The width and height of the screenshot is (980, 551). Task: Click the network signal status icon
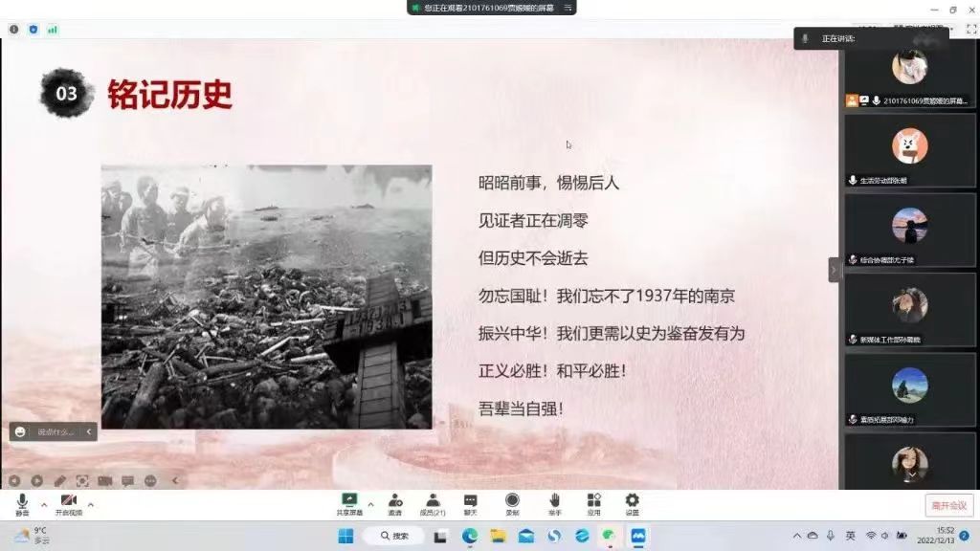pos(53,30)
